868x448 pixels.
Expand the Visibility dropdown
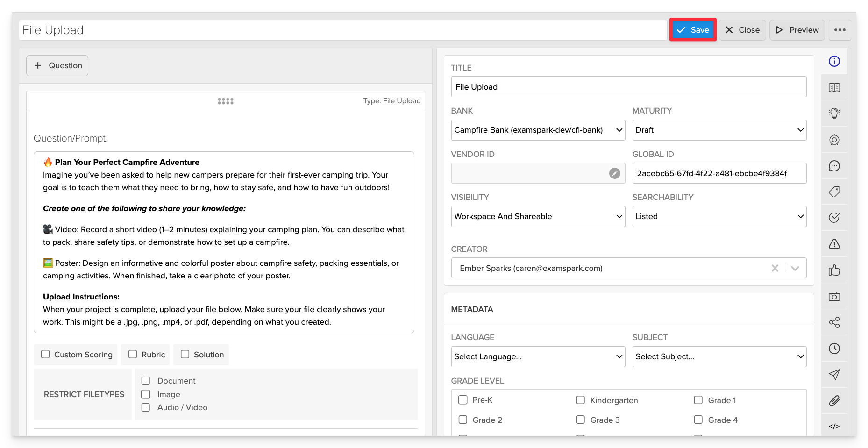tap(538, 217)
